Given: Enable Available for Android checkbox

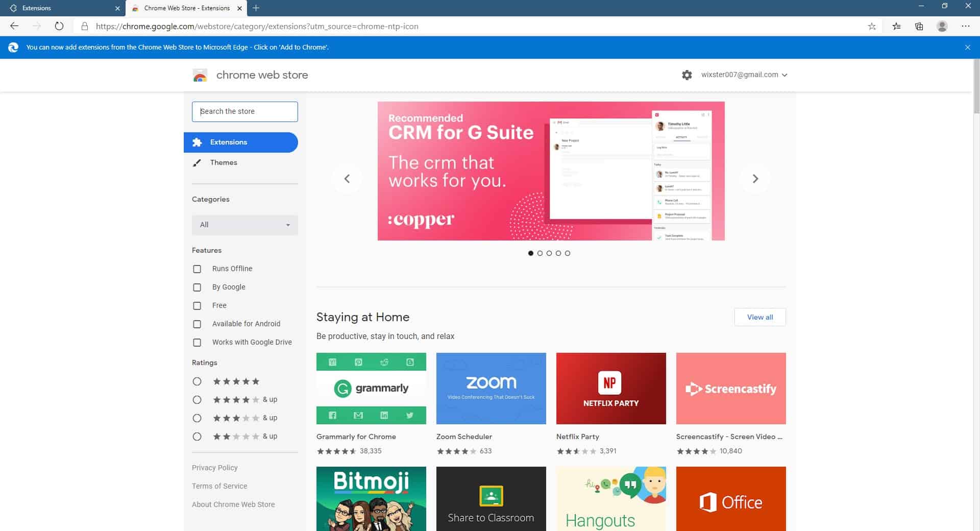Looking at the screenshot, I should 197,324.
